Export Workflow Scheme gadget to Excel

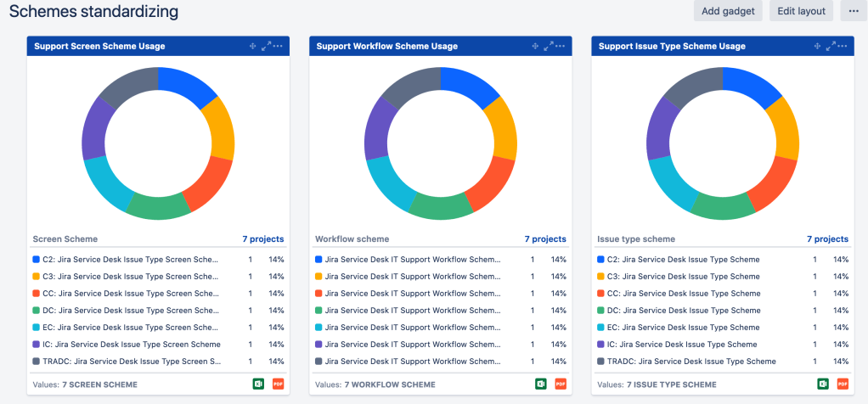(x=540, y=384)
